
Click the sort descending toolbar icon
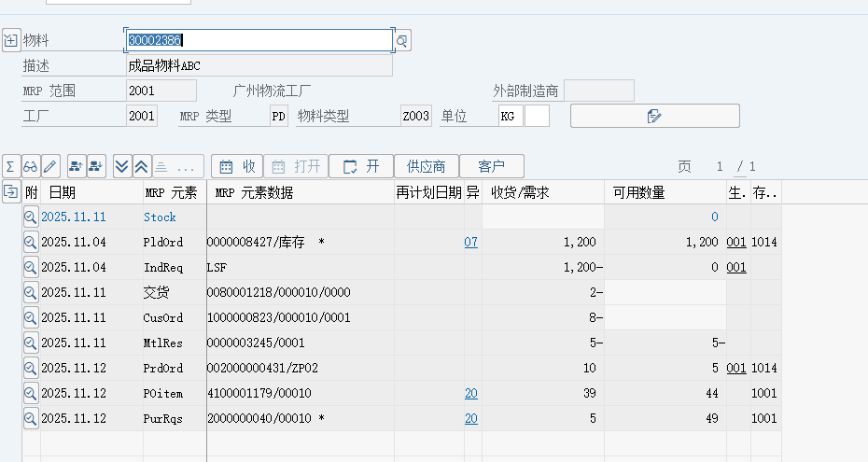(x=96, y=166)
